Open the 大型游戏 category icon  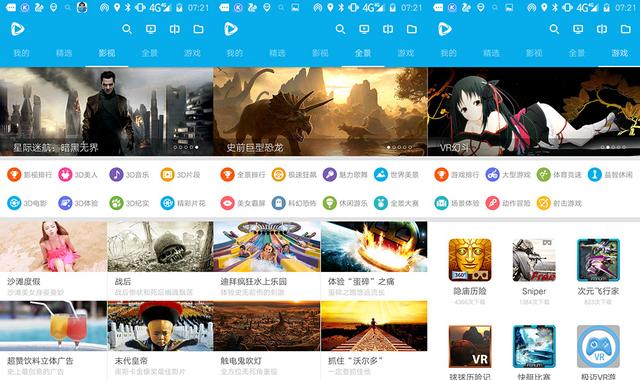pyautogui.click(x=492, y=175)
